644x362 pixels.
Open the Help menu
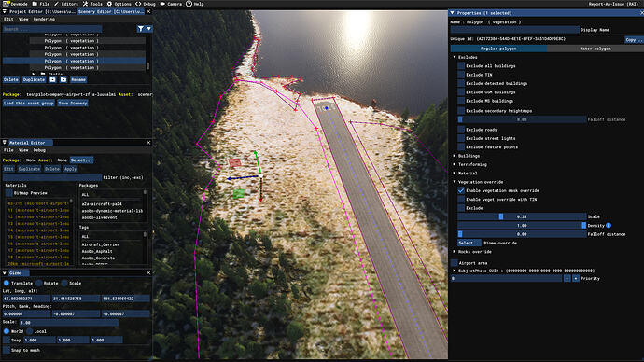coord(195,4)
